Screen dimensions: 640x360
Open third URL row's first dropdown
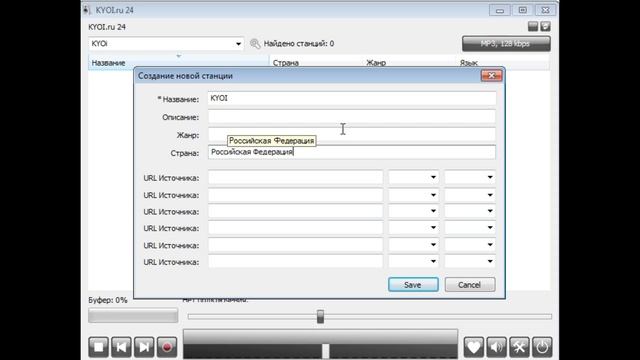point(433,211)
